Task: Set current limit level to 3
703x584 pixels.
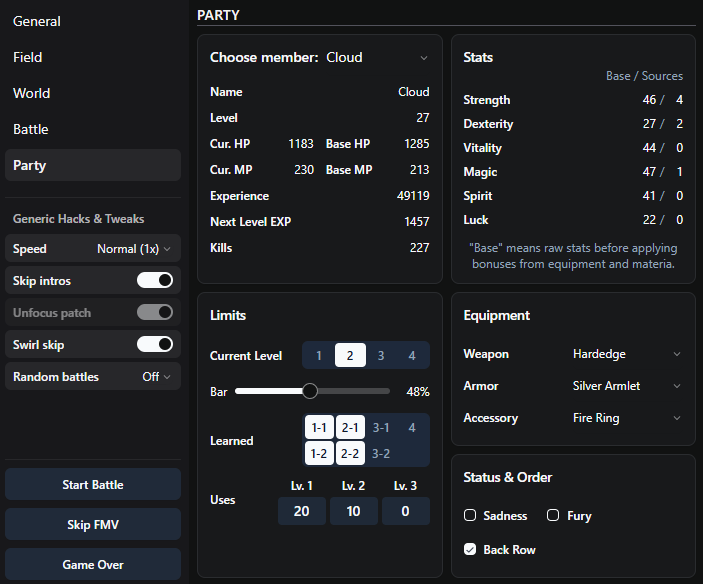Action: [x=381, y=355]
